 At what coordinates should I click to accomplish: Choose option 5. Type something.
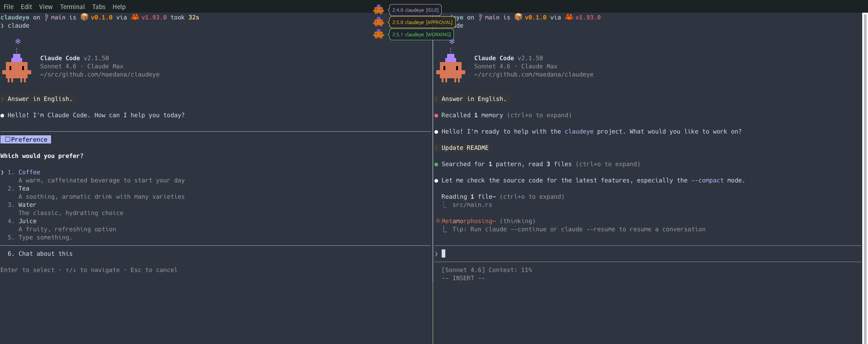(x=40, y=237)
